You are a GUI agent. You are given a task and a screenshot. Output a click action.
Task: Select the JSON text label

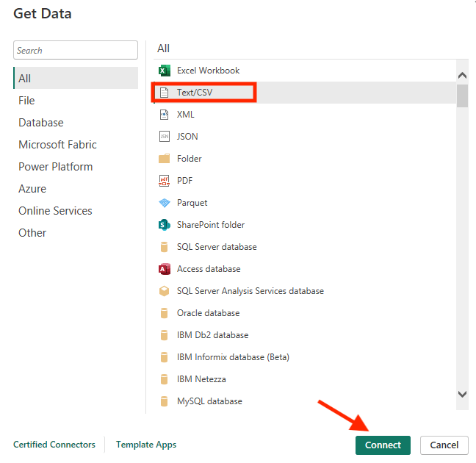pyautogui.click(x=187, y=137)
